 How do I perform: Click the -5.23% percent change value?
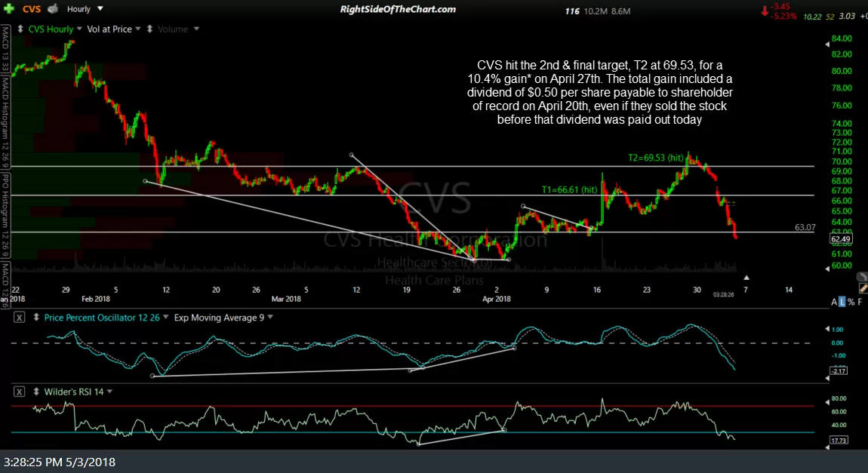783,16
